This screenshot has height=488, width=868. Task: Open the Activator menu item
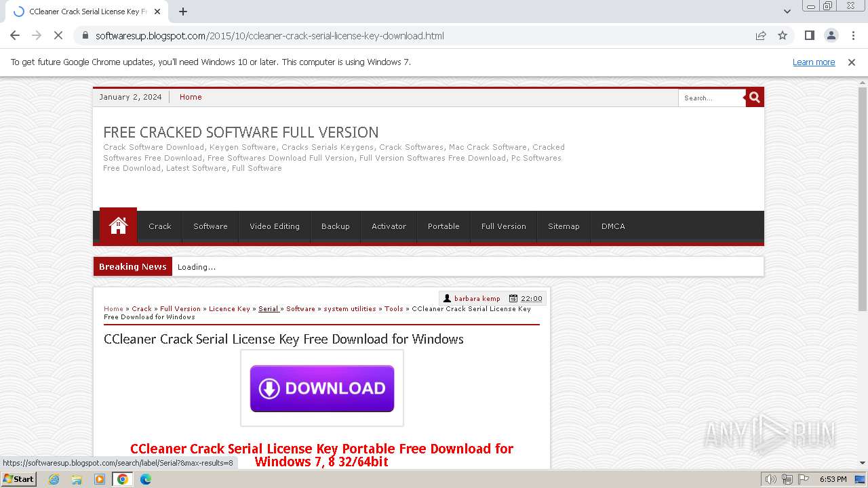pyautogui.click(x=389, y=226)
